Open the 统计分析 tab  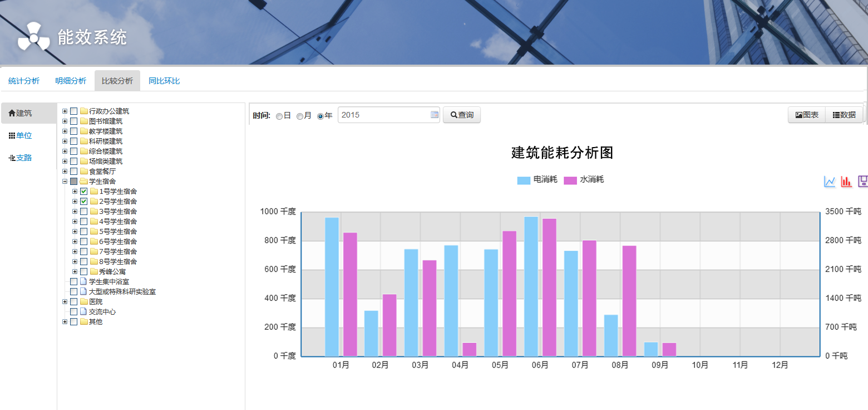[x=24, y=81]
